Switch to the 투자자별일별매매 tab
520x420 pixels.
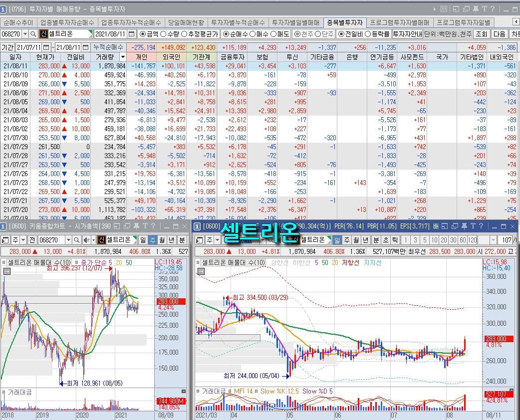[x=296, y=22]
